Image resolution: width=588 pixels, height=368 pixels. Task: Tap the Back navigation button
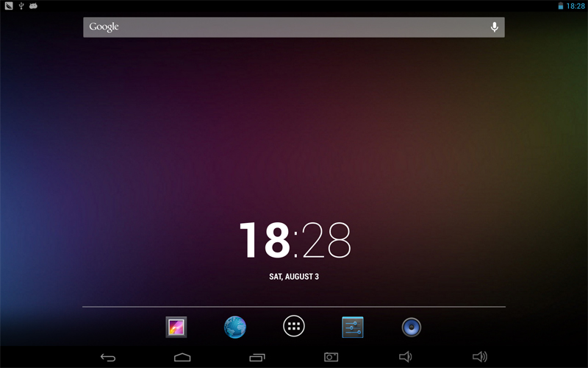coord(108,357)
